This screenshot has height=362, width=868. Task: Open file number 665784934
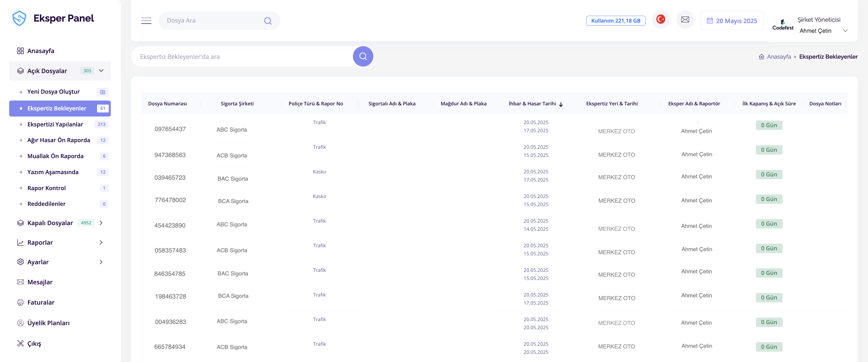tap(170, 347)
